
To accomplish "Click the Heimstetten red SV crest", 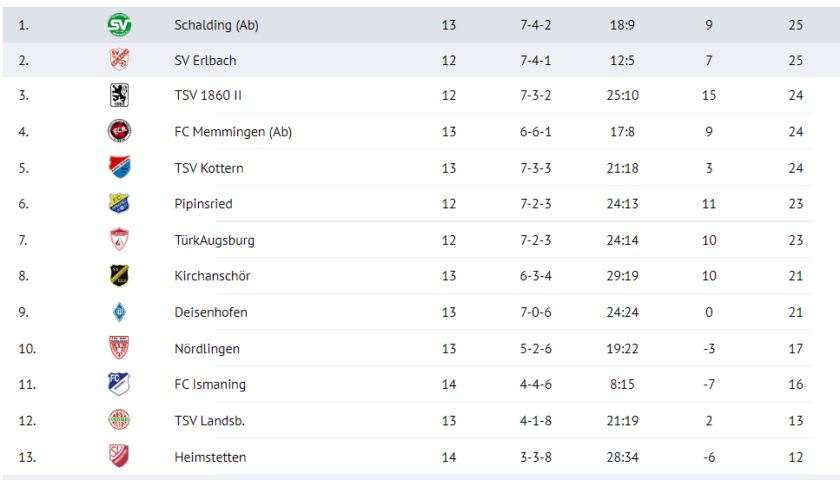I will (x=119, y=456).
